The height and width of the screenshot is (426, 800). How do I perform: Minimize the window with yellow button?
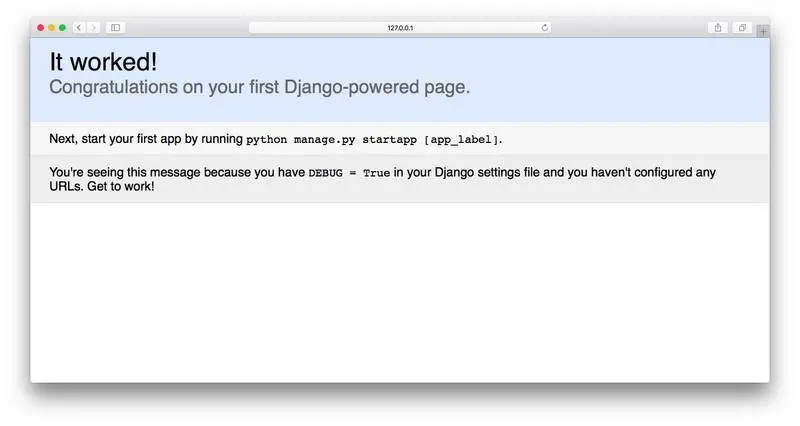pos(52,28)
